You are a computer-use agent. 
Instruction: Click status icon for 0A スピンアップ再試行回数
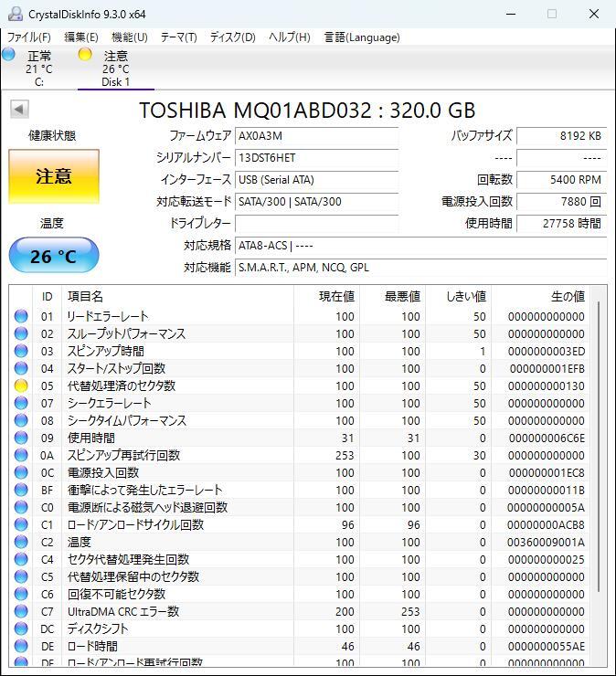pos(21,455)
